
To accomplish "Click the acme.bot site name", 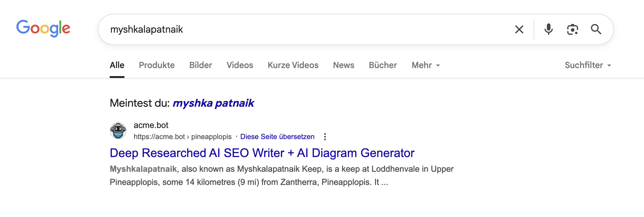I will pyautogui.click(x=151, y=125).
